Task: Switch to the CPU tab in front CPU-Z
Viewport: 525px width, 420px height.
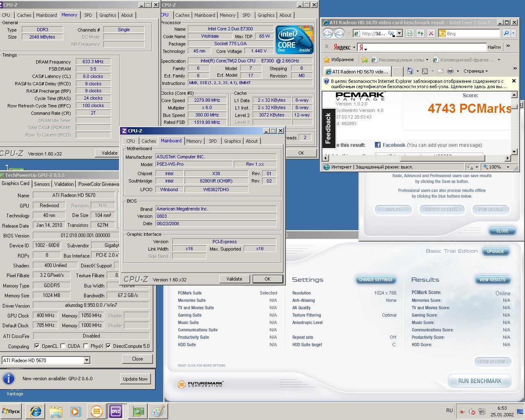Action: pos(130,141)
